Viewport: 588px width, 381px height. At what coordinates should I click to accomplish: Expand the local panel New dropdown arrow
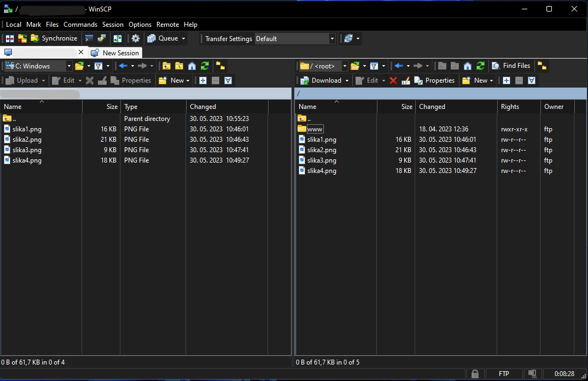188,80
